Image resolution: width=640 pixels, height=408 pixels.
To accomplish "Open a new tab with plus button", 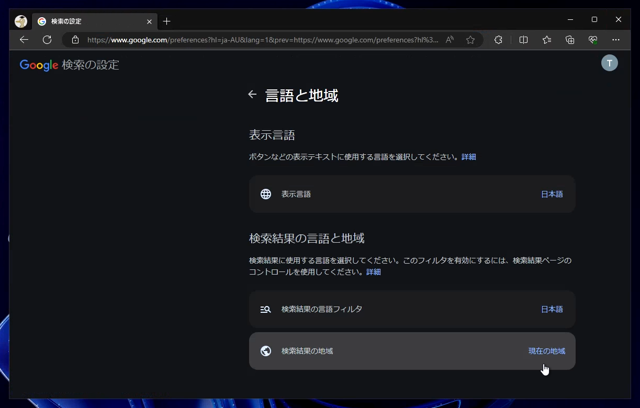I will tap(167, 21).
